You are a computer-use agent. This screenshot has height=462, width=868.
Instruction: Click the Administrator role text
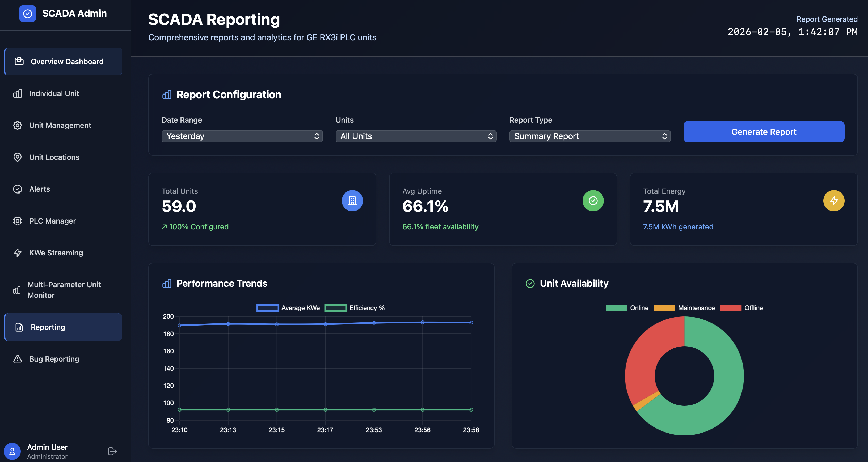click(x=47, y=457)
